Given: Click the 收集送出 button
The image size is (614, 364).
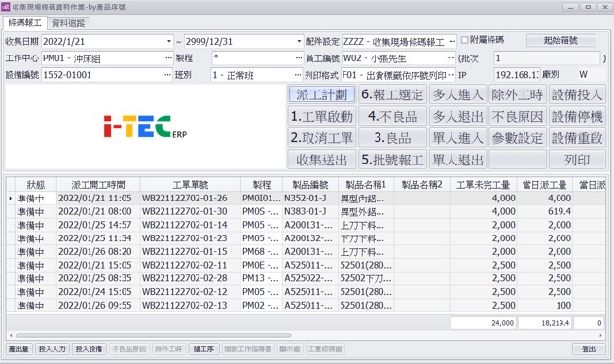Looking at the screenshot, I should (x=322, y=160).
